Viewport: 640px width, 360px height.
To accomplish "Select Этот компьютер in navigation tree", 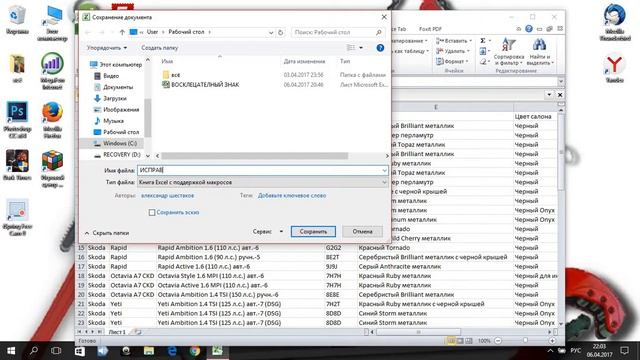I will pyautogui.click(x=116, y=64).
